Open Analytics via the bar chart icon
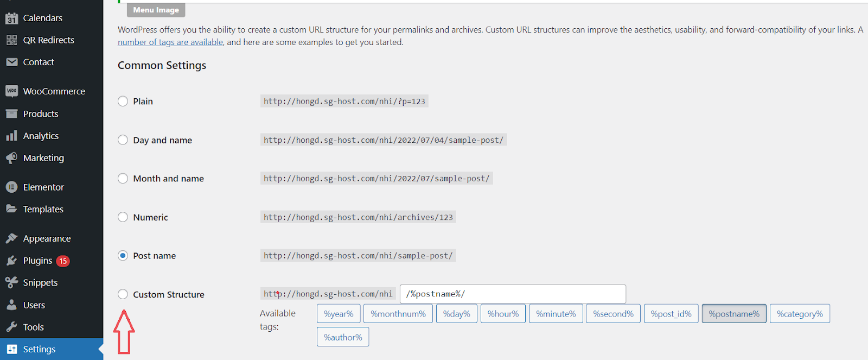868x360 pixels. coord(11,136)
